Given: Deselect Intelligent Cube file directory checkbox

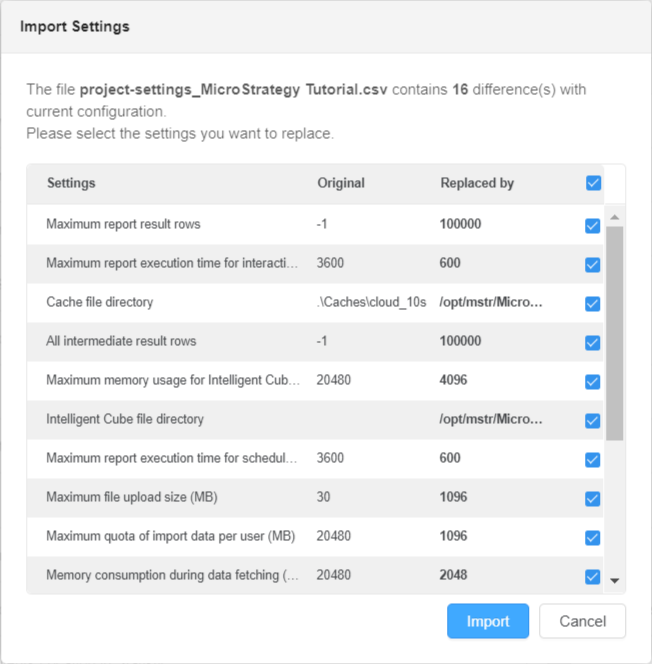Looking at the screenshot, I should coord(592,420).
